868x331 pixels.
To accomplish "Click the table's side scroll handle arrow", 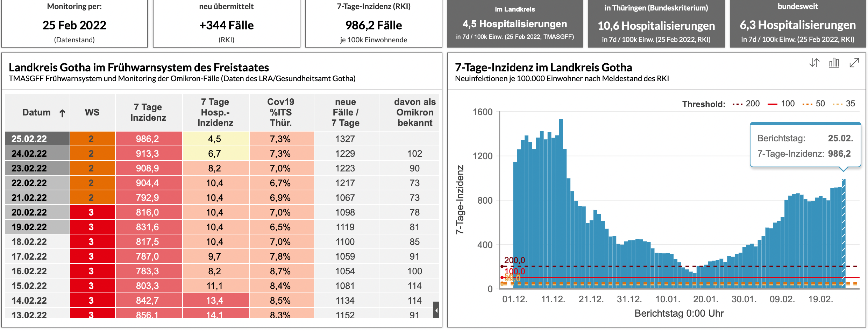I will point(436,310).
